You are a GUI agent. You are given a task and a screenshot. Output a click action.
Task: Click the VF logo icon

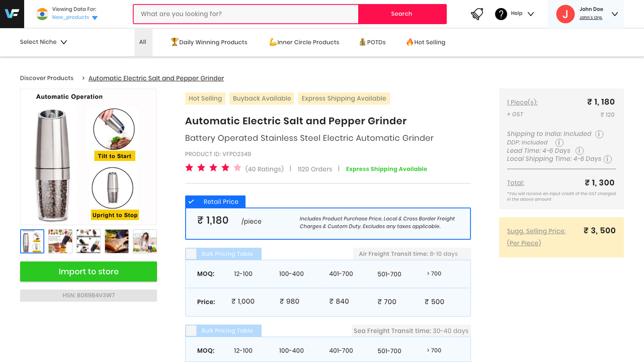(x=12, y=14)
